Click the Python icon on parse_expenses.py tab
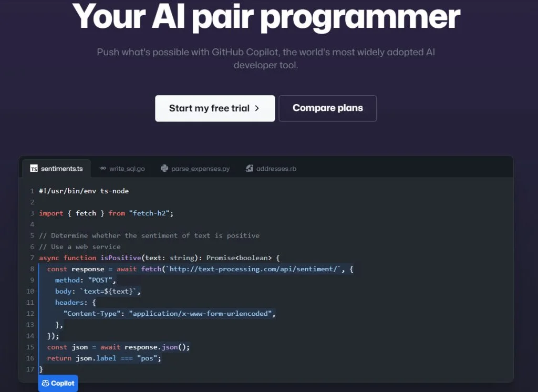This screenshot has height=392, width=538. 164,168
